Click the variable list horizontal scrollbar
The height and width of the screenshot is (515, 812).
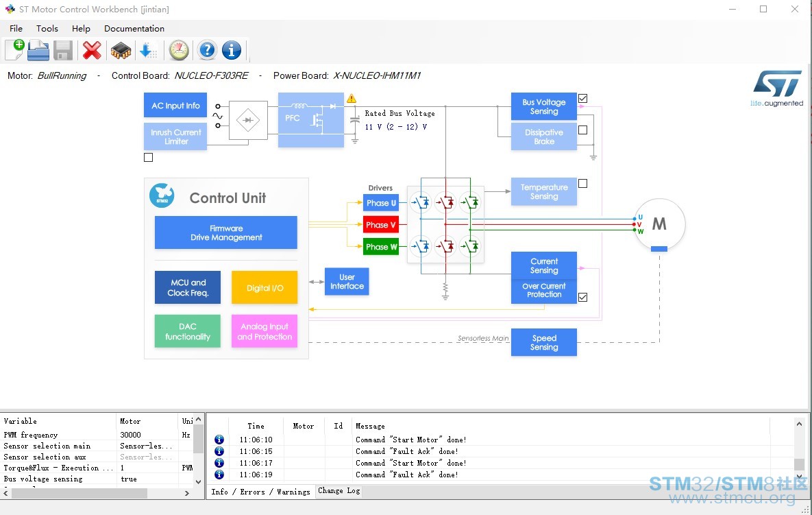79,493
